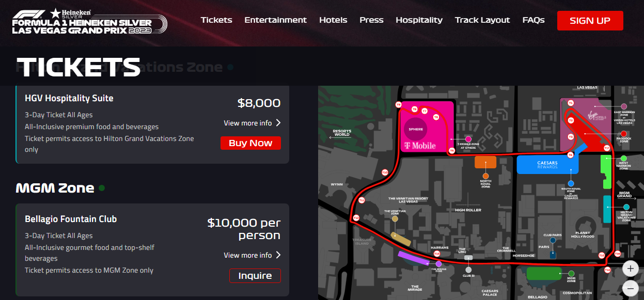Click the South Koval Zone map marker
The image size is (644, 300).
point(571,183)
